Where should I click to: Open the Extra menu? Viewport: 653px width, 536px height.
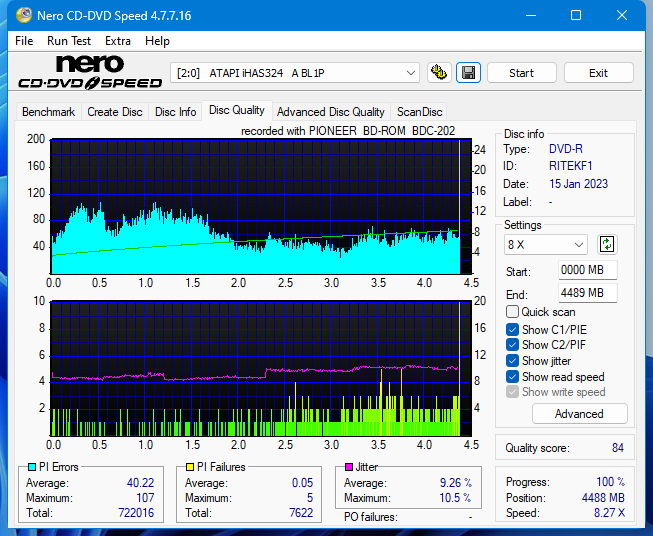coord(118,41)
